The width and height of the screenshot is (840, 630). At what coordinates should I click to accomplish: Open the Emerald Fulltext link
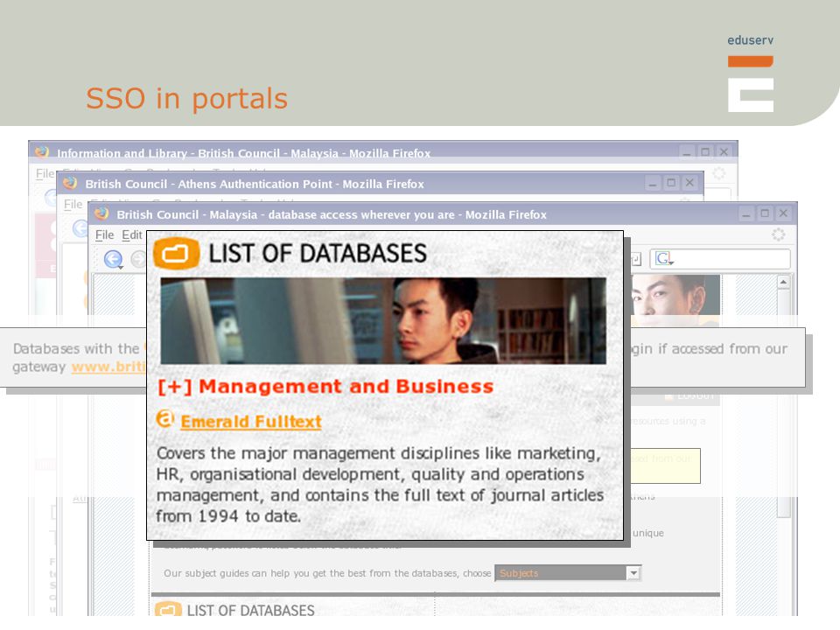tap(251, 422)
